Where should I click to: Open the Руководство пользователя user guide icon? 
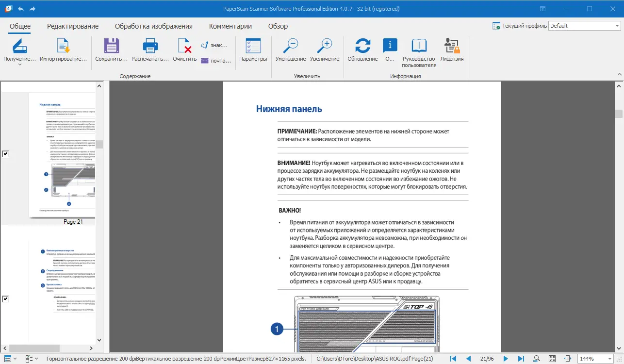click(418, 46)
